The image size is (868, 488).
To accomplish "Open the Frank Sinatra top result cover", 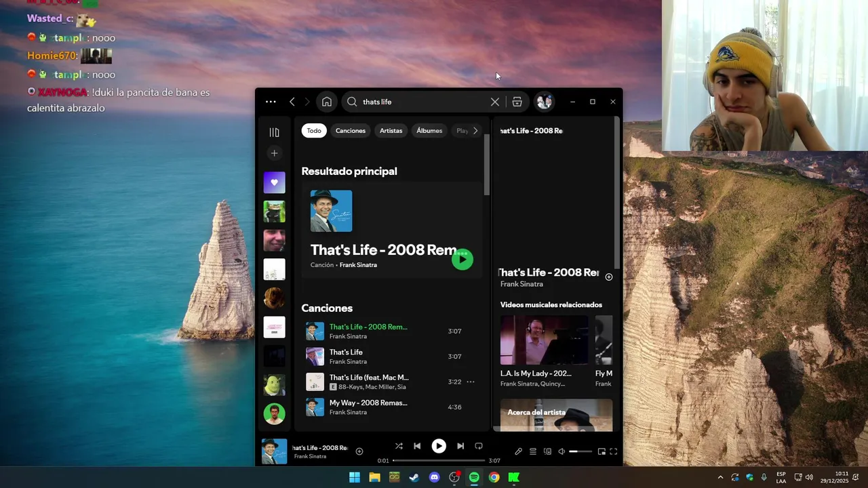I will [x=331, y=211].
